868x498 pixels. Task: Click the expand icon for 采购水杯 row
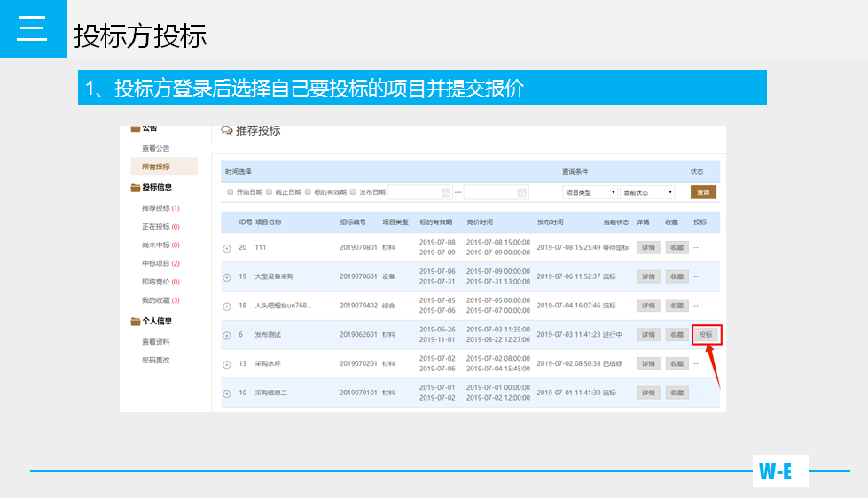click(x=227, y=364)
